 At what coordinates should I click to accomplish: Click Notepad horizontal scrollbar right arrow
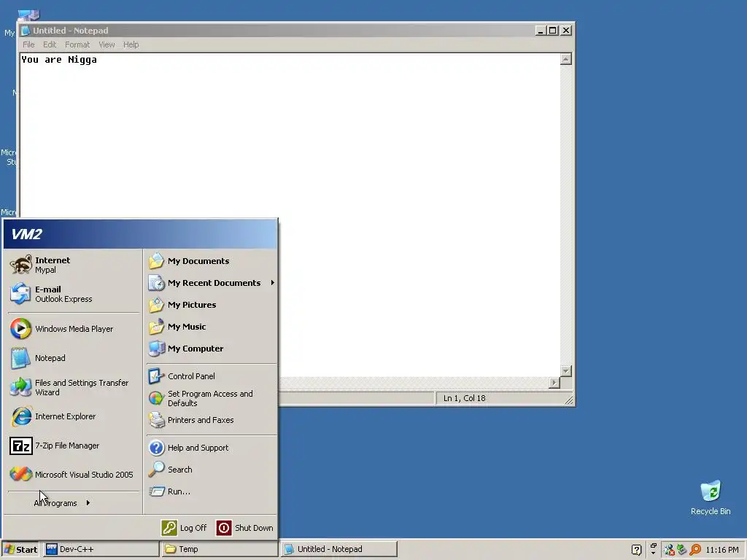(554, 382)
